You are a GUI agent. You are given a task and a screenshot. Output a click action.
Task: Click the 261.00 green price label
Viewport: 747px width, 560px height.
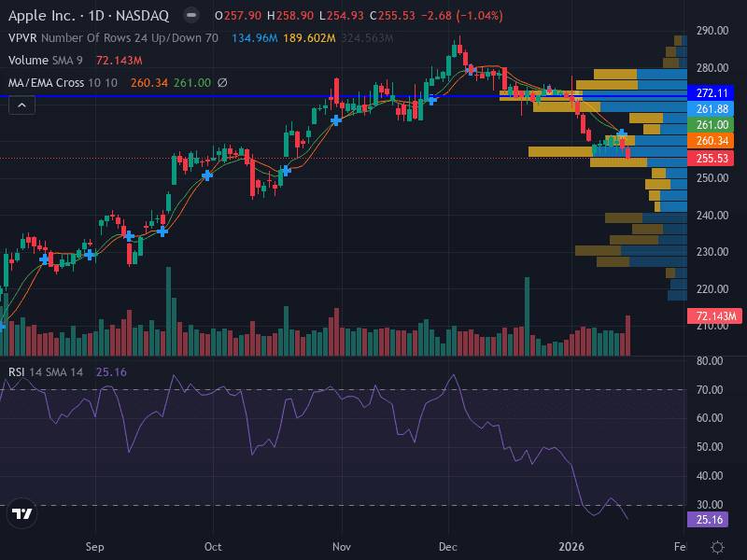(x=712, y=125)
